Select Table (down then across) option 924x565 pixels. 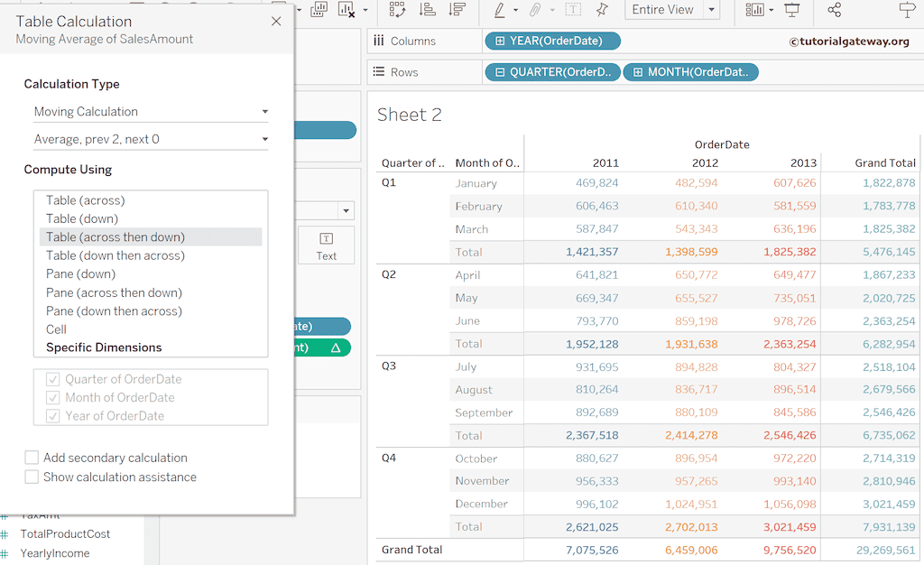click(x=115, y=255)
